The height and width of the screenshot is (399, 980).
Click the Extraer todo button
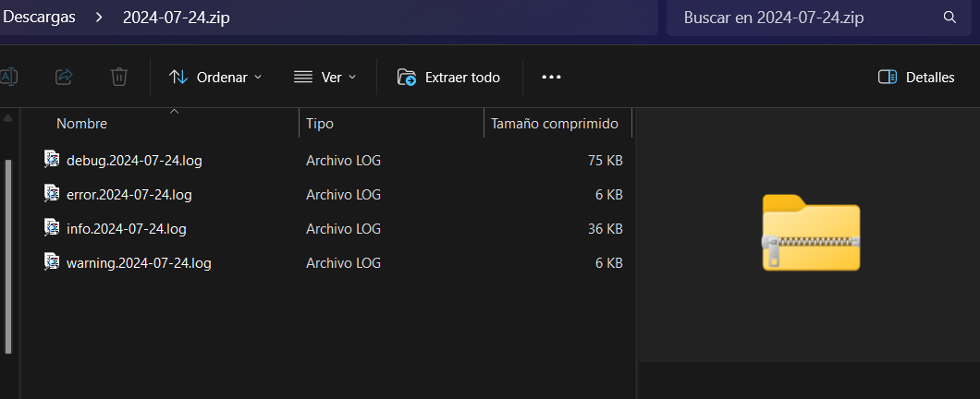coord(448,78)
